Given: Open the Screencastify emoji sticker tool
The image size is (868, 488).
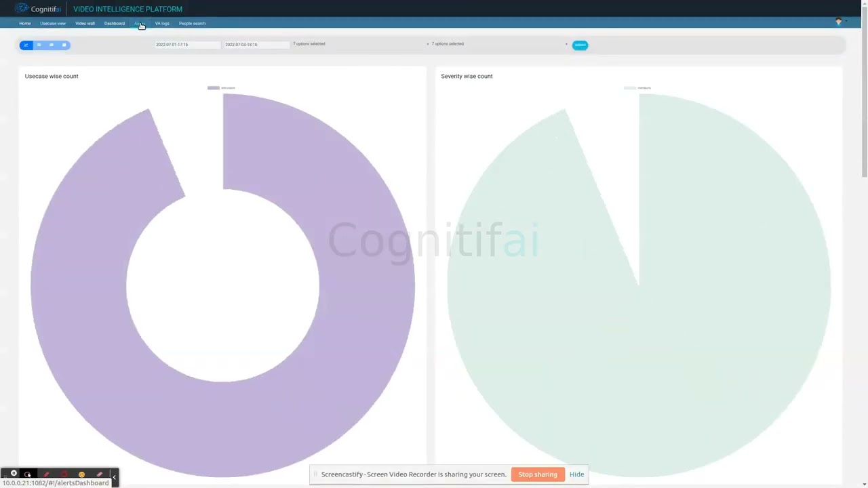Looking at the screenshot, I should (x=81, y=474).
